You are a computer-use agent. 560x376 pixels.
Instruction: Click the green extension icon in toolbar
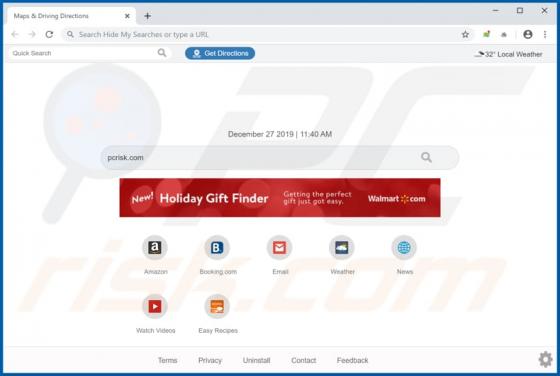point(486,34)
